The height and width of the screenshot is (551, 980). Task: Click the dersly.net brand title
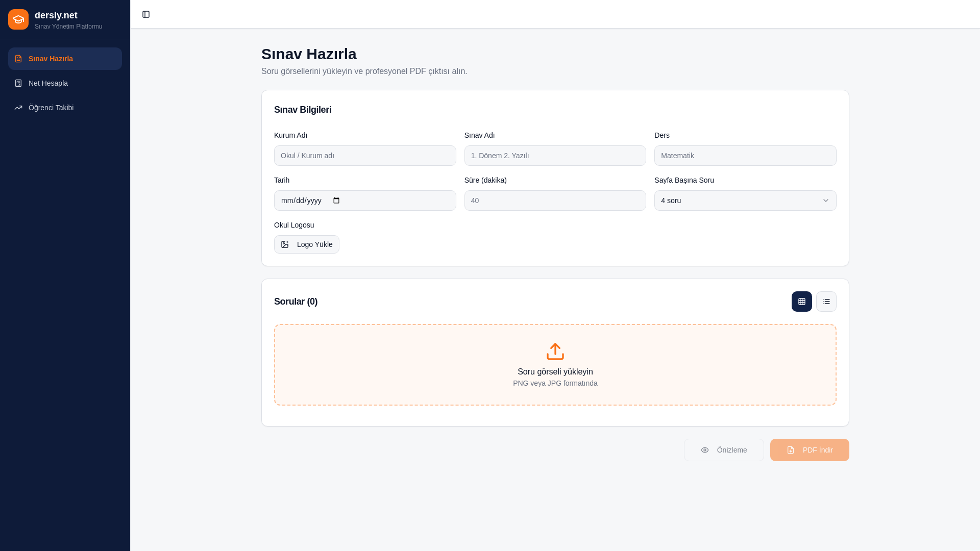tap(56, 15)
